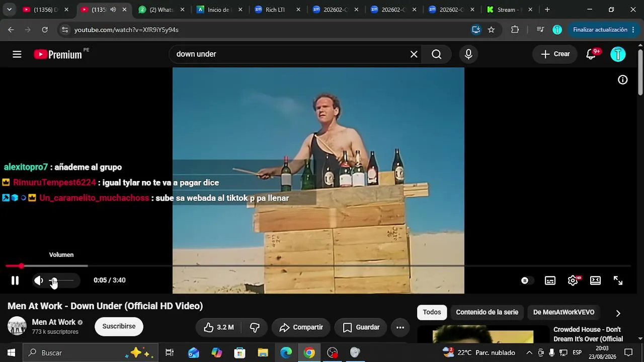The width and height of the screenshot is (644, 362).
Task: Show more filter chips with arrow
Action: point(618,313)
